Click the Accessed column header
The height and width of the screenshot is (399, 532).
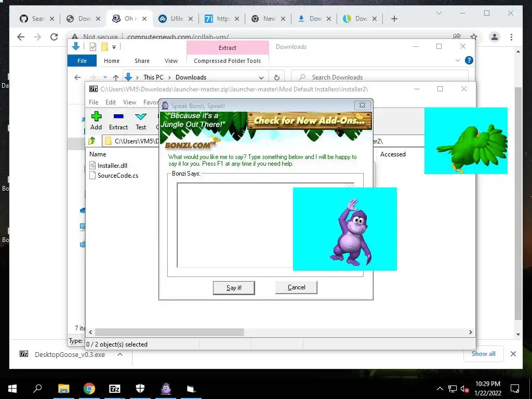[393, 154]
